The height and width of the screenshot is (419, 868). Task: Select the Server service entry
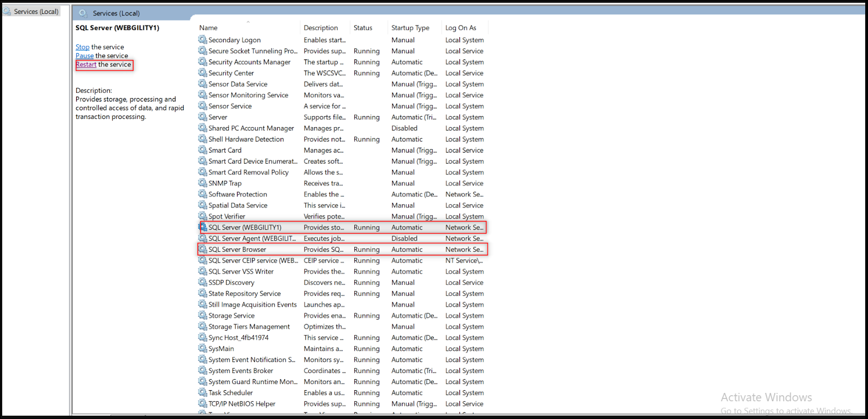(x=218, y=117)
